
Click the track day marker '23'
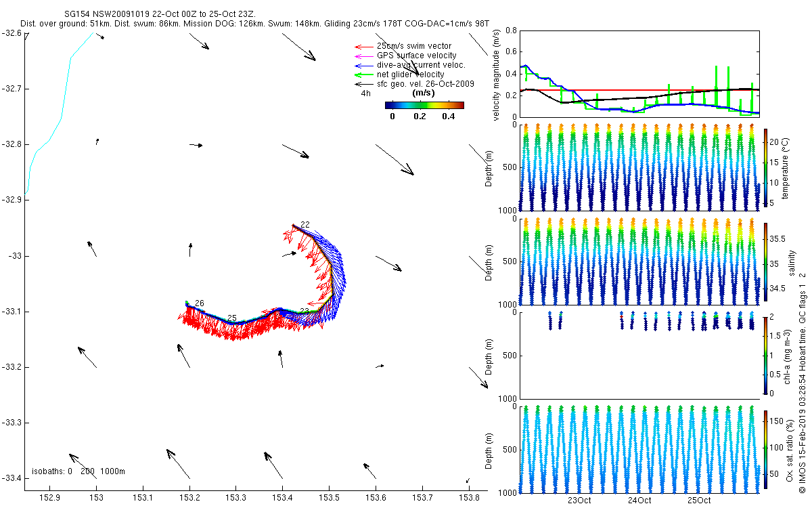point(304,311)
